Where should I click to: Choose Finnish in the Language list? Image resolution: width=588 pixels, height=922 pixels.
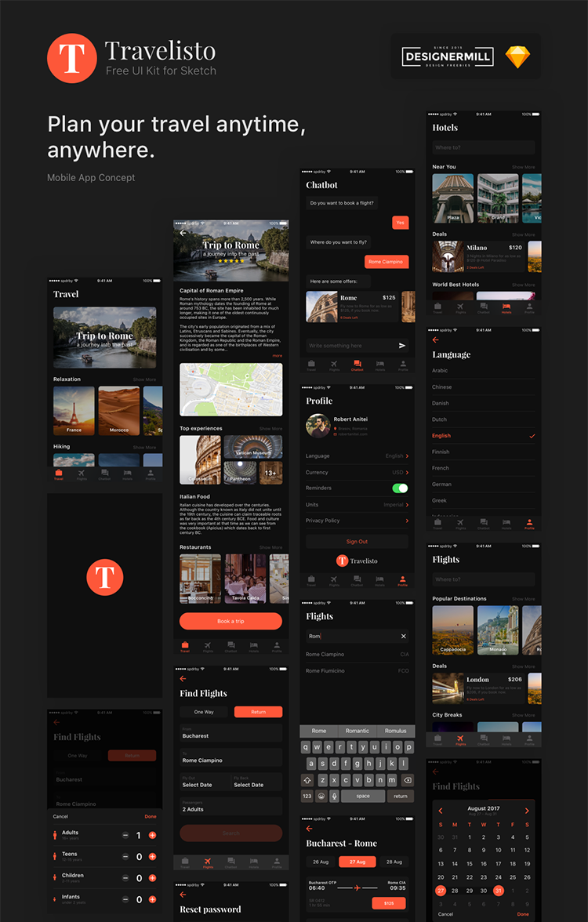(441, 452)
